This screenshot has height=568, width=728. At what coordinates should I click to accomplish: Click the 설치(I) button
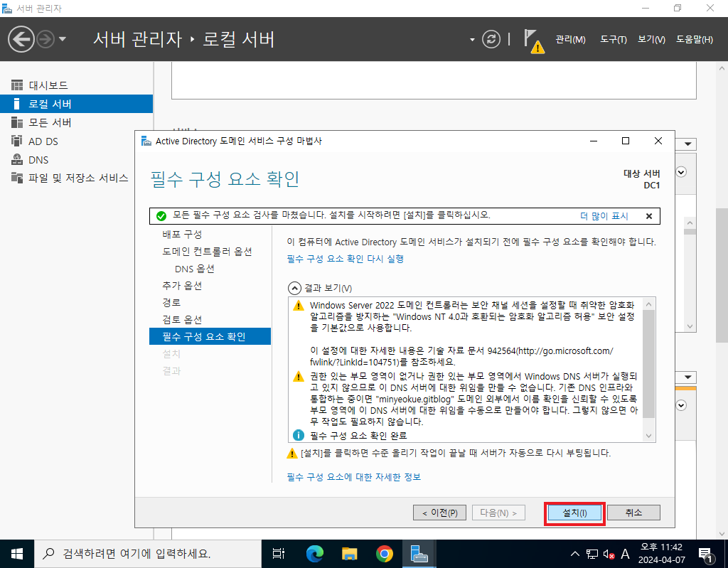(x=574, y=513)
